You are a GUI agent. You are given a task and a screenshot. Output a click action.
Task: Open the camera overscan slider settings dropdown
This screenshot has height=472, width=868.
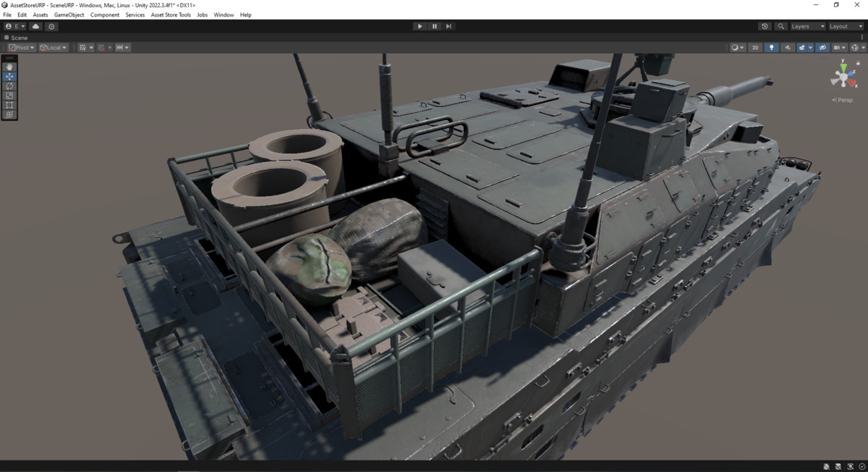click(843, 47)
